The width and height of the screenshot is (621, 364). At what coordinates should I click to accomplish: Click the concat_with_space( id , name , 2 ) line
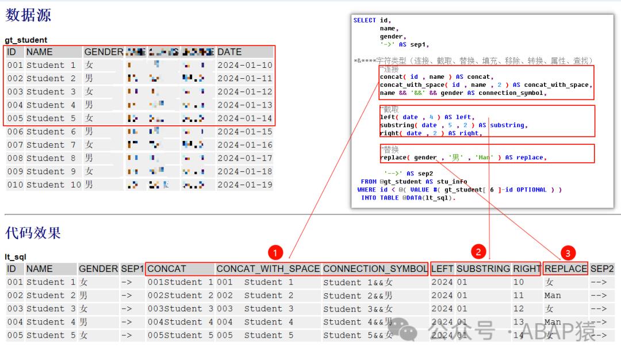coord(486,85)
